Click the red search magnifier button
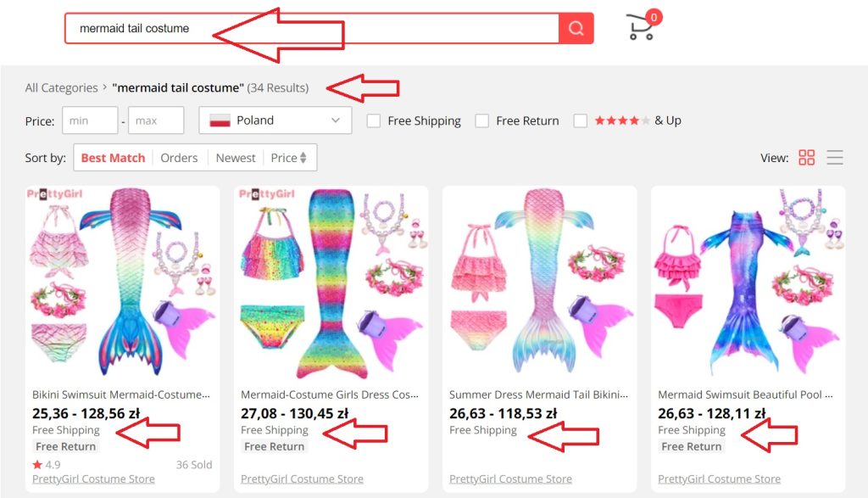 tap(576, 28)
